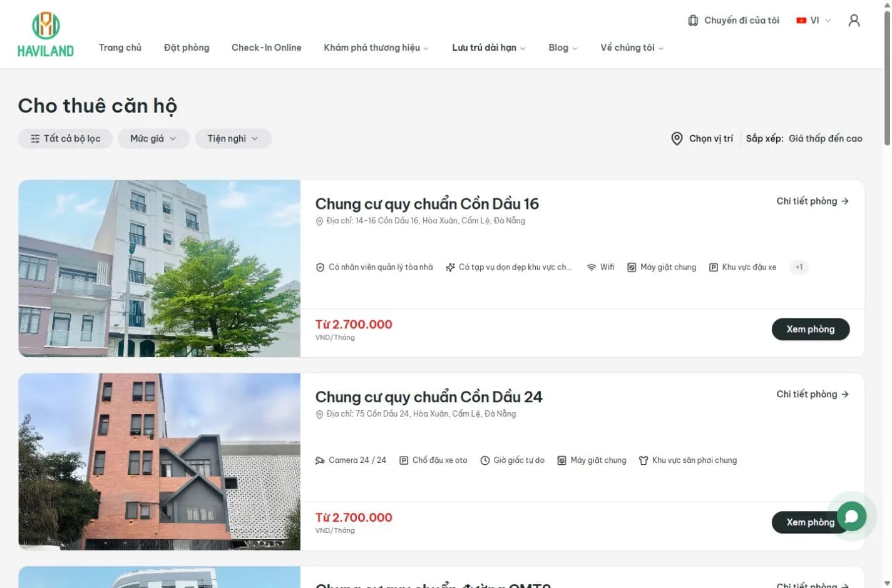Image resolution: width=892 pixels, height=588 pixels.
Task: Expand the Khám phá thương hiệu menu
Action: 376,48
